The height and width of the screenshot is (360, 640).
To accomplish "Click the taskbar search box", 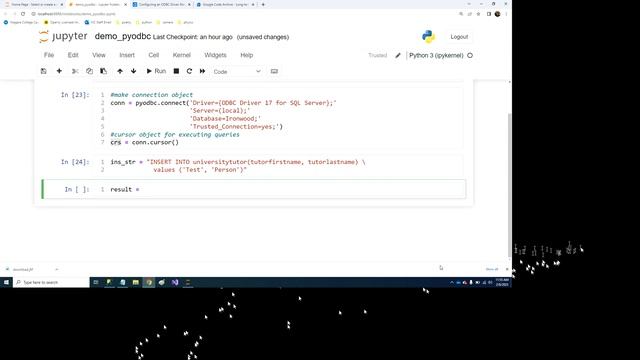I will point(51,282).
